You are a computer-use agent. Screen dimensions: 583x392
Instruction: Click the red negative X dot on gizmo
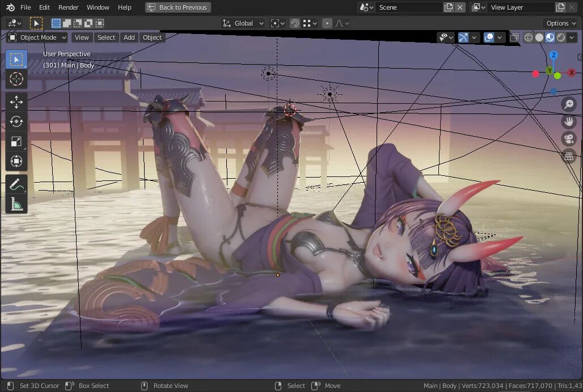(535, 74)
